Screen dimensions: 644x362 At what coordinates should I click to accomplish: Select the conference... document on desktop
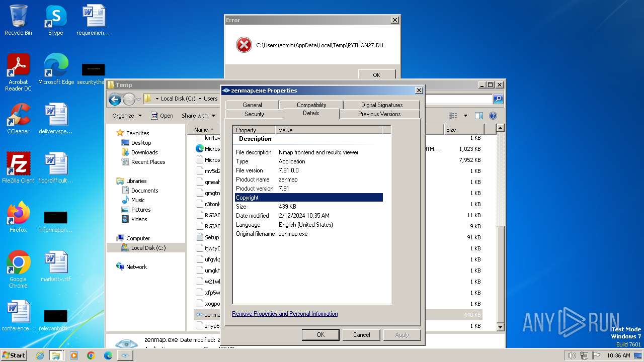18,316
